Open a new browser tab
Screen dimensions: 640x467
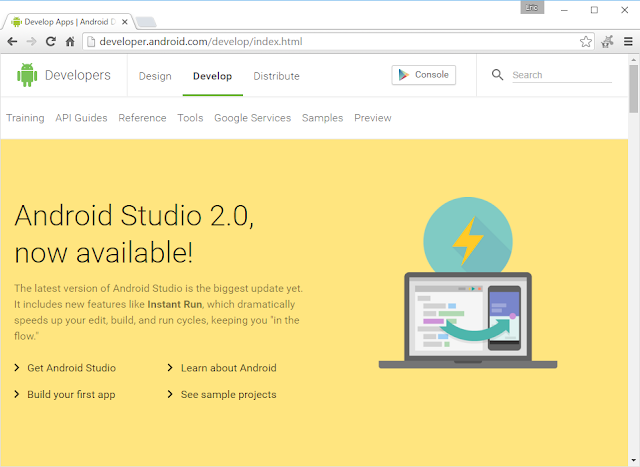[x=146, y=22]
